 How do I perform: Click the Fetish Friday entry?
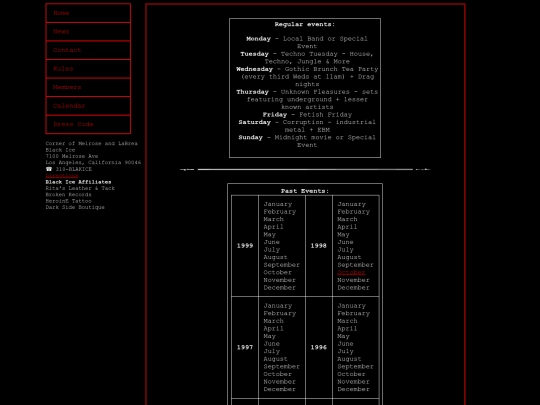[x=307, y=115]
